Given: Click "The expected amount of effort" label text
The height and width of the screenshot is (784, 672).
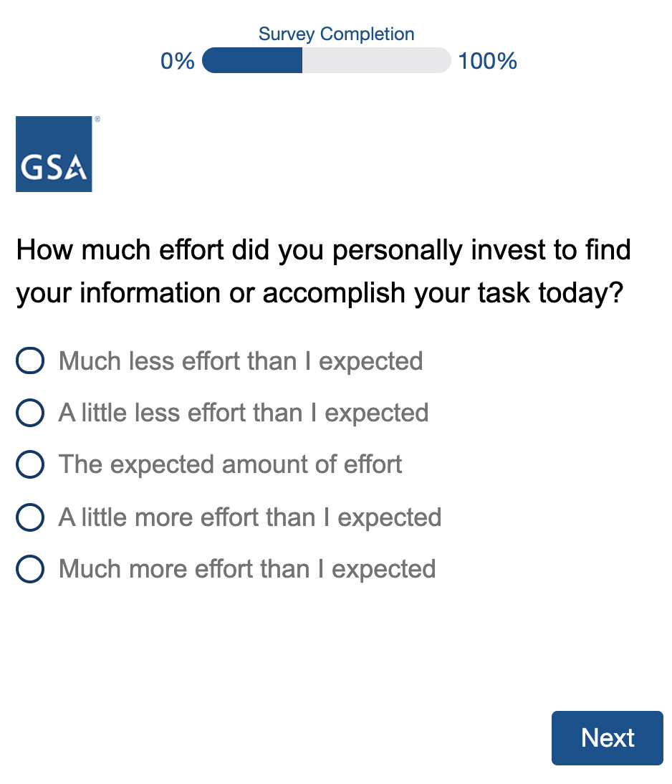Looking at the screenshot, I should 231,465.
